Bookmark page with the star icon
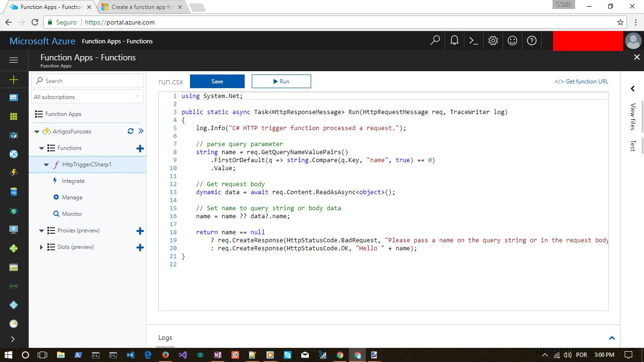The width and height of the screenshot is (644, 362). pyautogui.click(x=620, y=22)
